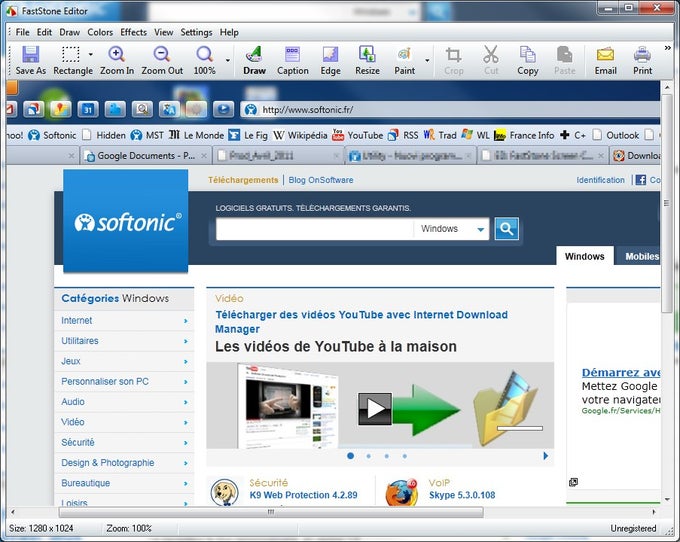Click the Identification link
Image resolution: width=680 pixels, height=542 pixels.
point(601,180)
